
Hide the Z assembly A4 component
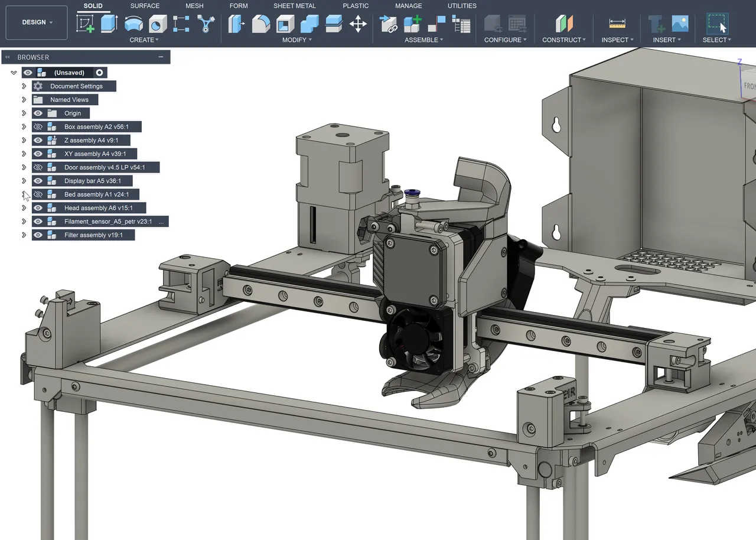37,140
